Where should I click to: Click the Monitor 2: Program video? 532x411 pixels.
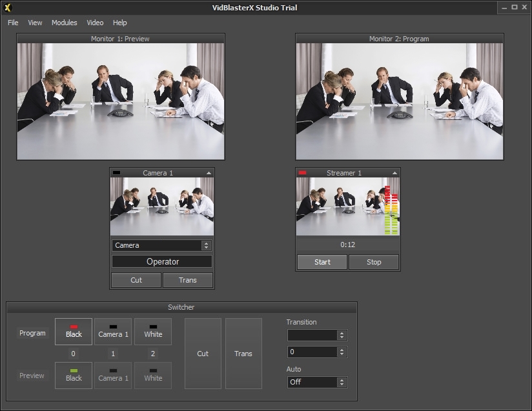coord(400,101)
